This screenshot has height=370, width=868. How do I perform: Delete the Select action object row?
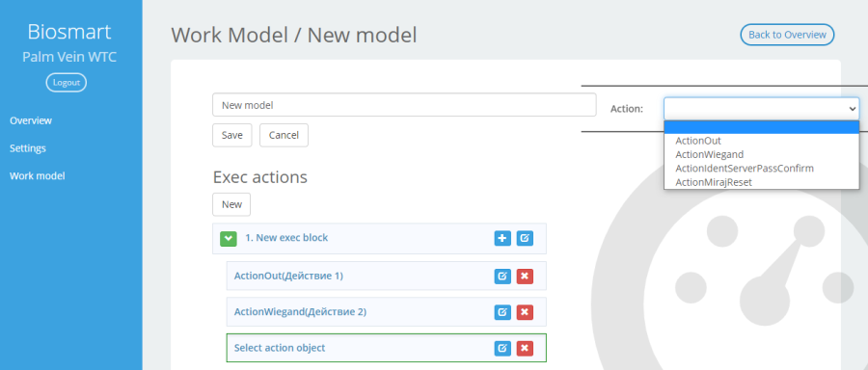click(525, 348)
